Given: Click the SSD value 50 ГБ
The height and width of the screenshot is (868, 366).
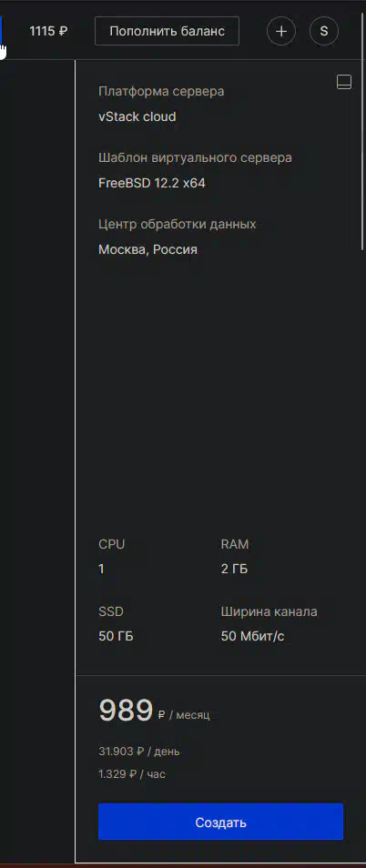Looking at the screenshot, I should (116, 637).
